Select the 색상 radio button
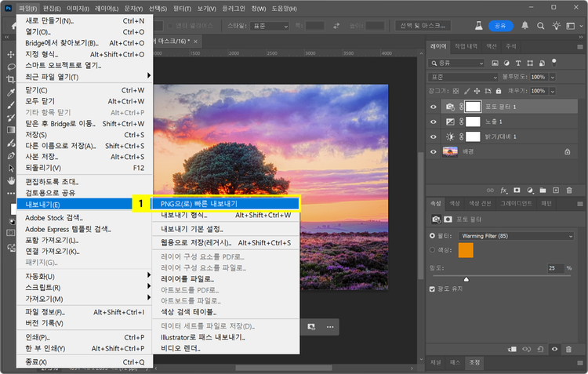Image resolution: width=588 pixels, height=374 pixels. [434, 250]
